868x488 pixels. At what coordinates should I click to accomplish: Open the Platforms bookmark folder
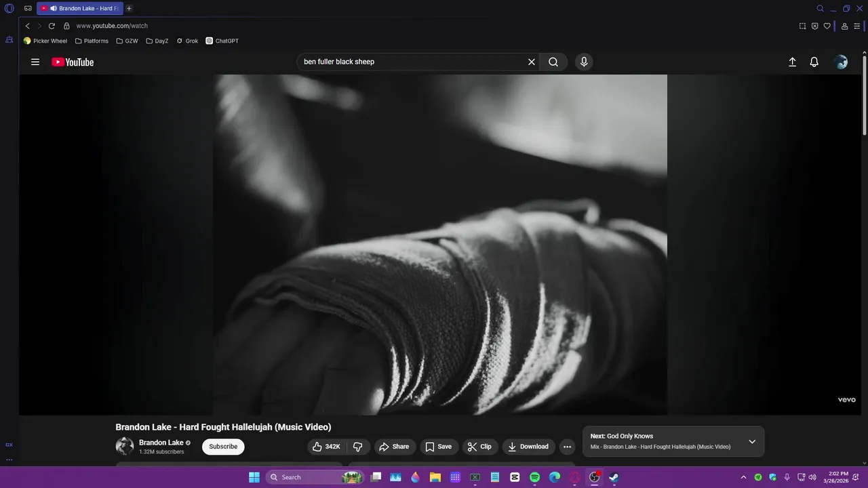(x=92, y=41)
